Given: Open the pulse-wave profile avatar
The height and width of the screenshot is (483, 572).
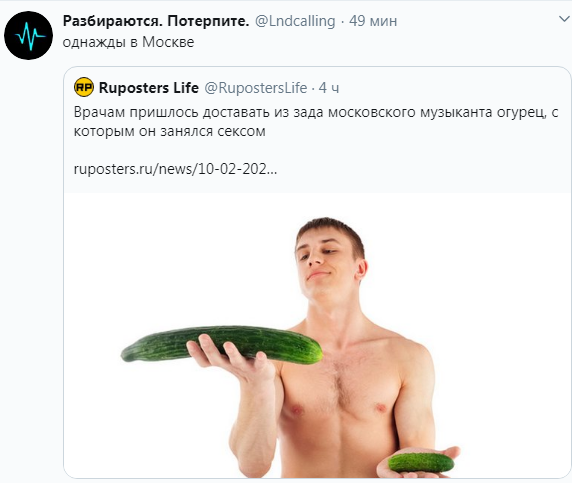Looking at the screenshot, I should (28, 35).
